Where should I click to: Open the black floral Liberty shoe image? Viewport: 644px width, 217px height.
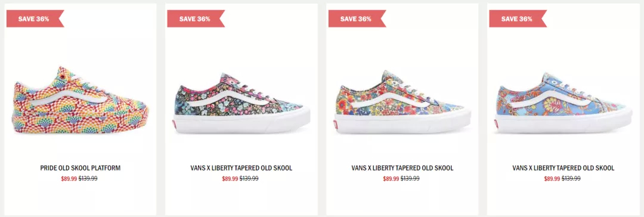pos(241,103)
